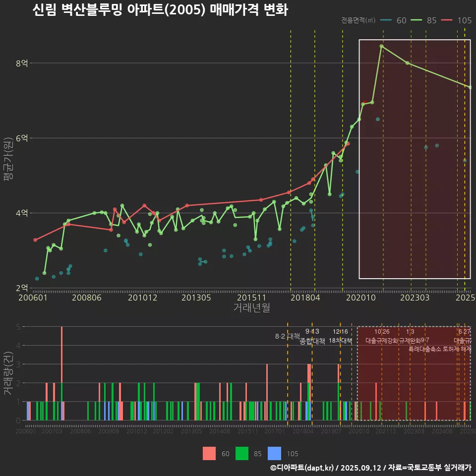
Task: Click the 9·13 종합대책 annotation
Action: point(312,336)
